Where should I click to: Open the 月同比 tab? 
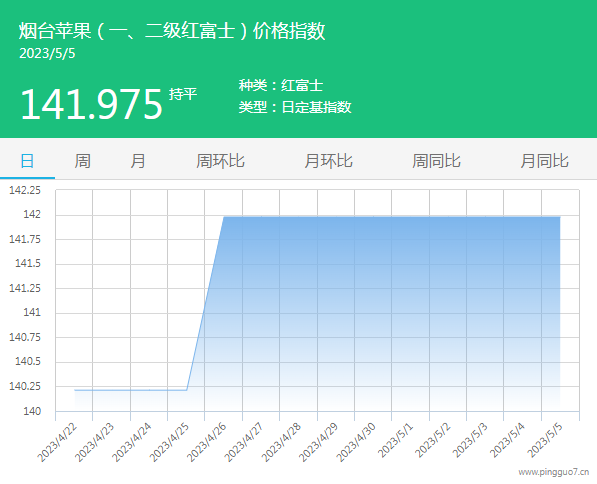click(544, 161)
